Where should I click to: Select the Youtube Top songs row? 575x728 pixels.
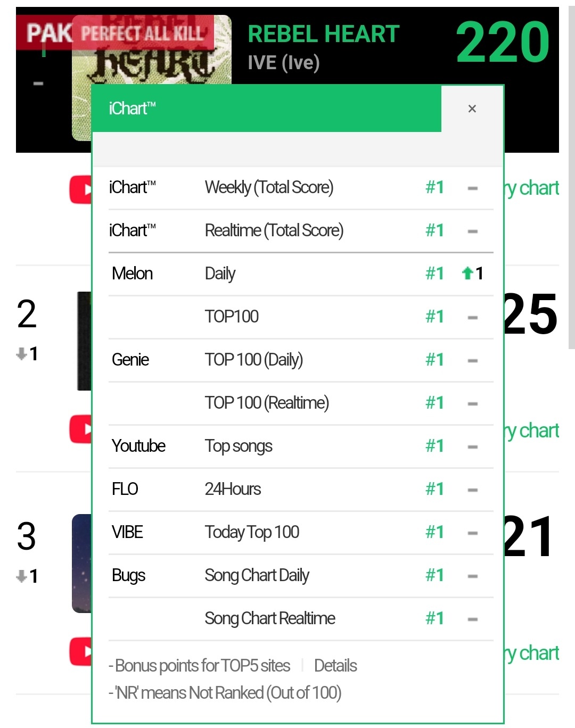301,446
